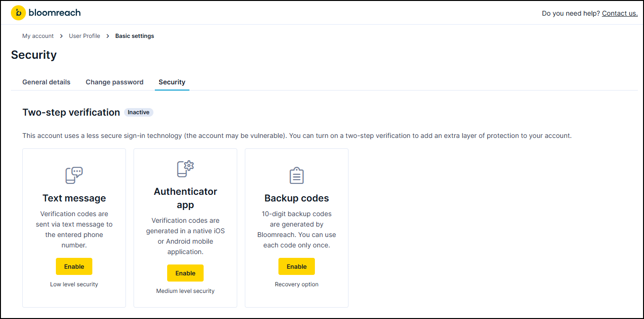This screenshot has height=319, width=644.
Task: Click the Security page title
Action: 34,55
